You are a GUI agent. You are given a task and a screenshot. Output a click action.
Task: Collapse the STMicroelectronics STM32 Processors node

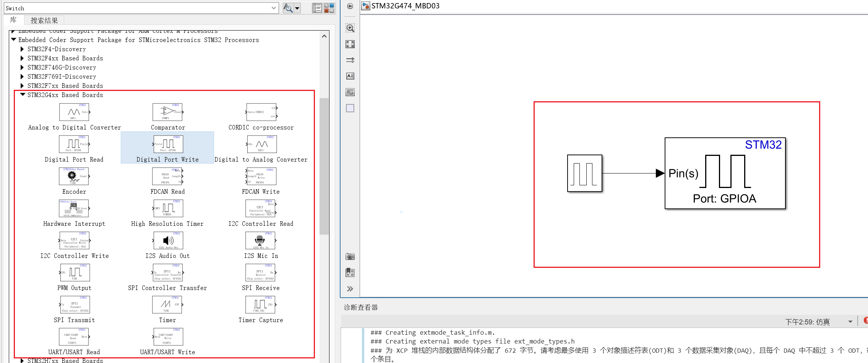pyautogui.click(x=14, y=39)
